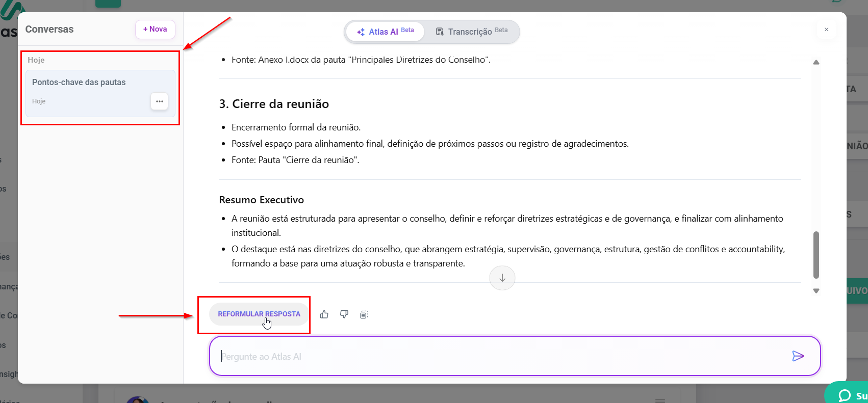
Task: Open the support chat bubble widget
Action: 847,395
